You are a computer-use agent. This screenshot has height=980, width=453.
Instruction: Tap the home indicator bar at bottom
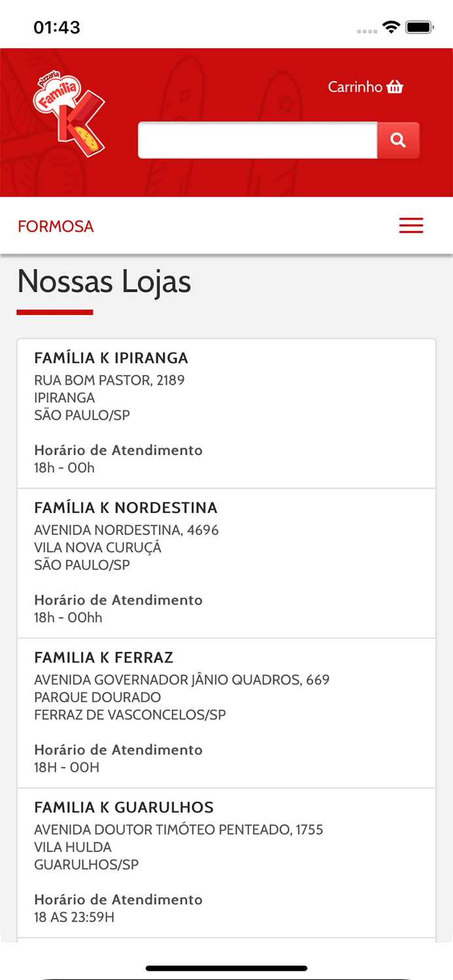[x=226, y=967]
